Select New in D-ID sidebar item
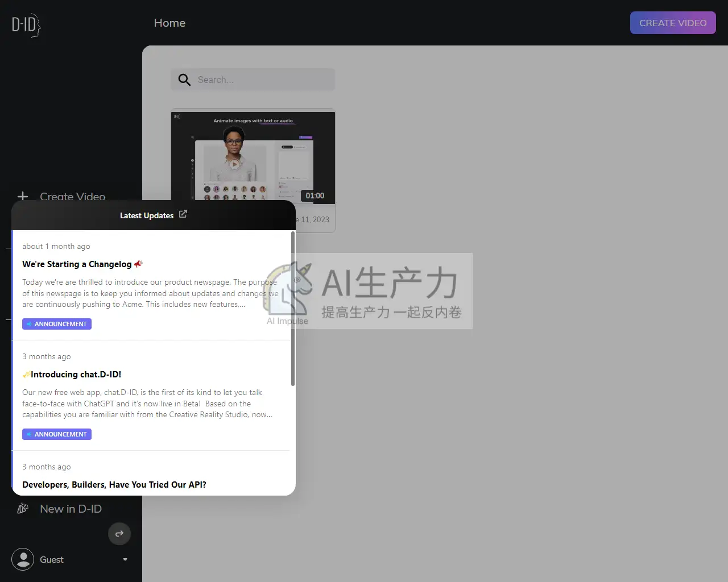The height and width of the screenshot is (582, 728). pos(71,509)
